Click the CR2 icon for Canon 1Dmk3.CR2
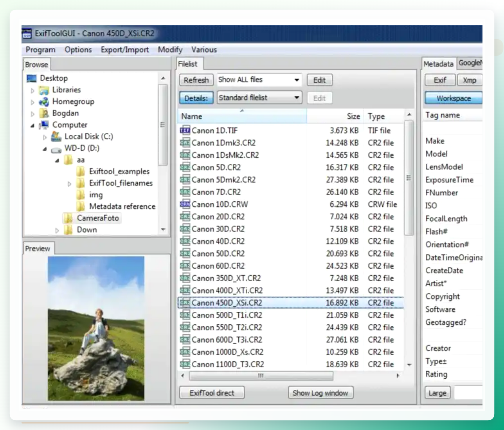Screen dimensions: 504x430 tap(185, 143)
